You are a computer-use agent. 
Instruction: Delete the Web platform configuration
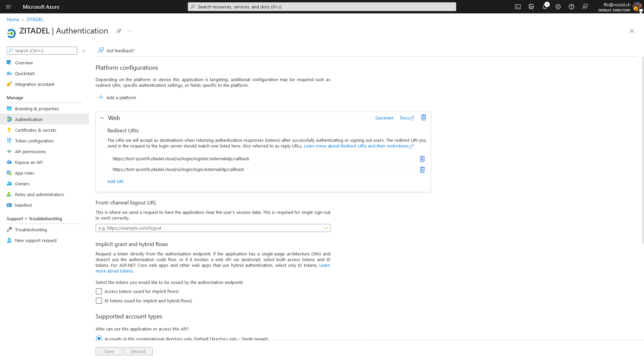point(424,118)
